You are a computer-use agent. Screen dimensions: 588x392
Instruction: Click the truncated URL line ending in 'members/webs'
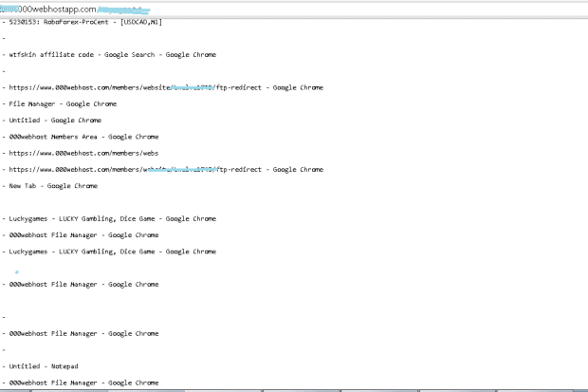[83, 153]
